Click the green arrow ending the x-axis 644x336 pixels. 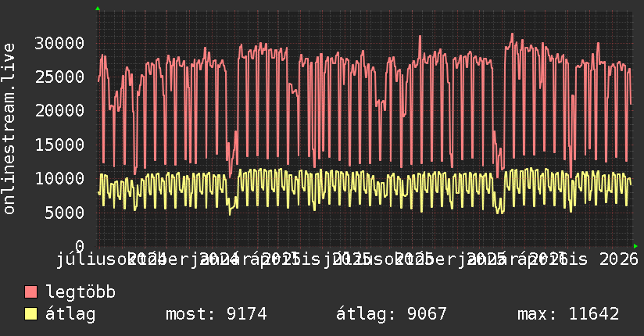click(x=635, y=246)
